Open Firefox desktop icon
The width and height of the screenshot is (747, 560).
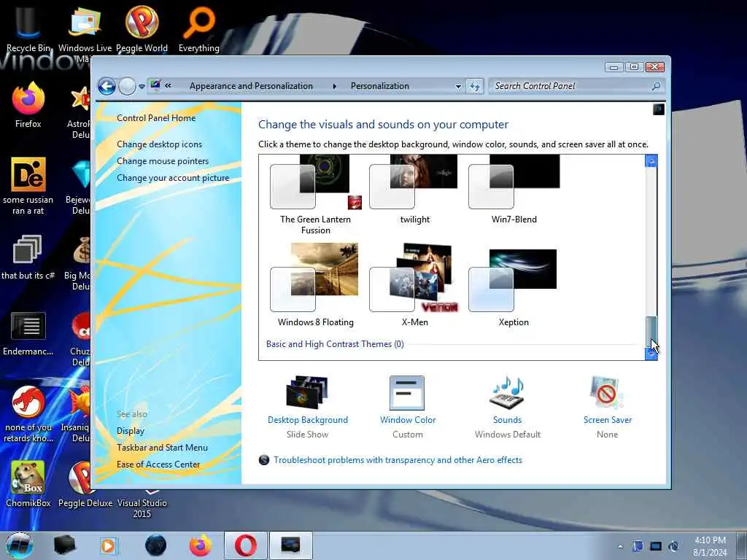[28, 105]
